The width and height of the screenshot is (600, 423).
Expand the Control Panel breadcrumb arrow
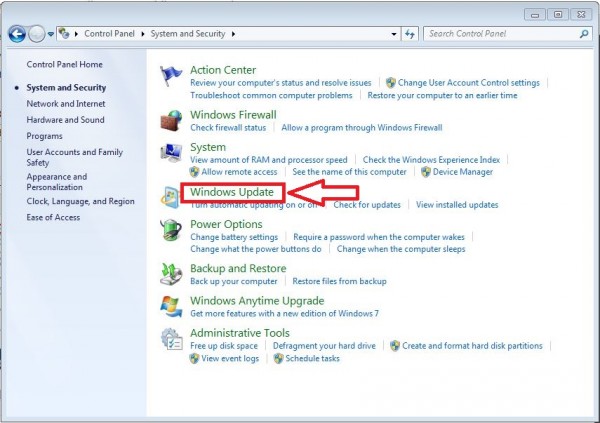pos(141,34)
